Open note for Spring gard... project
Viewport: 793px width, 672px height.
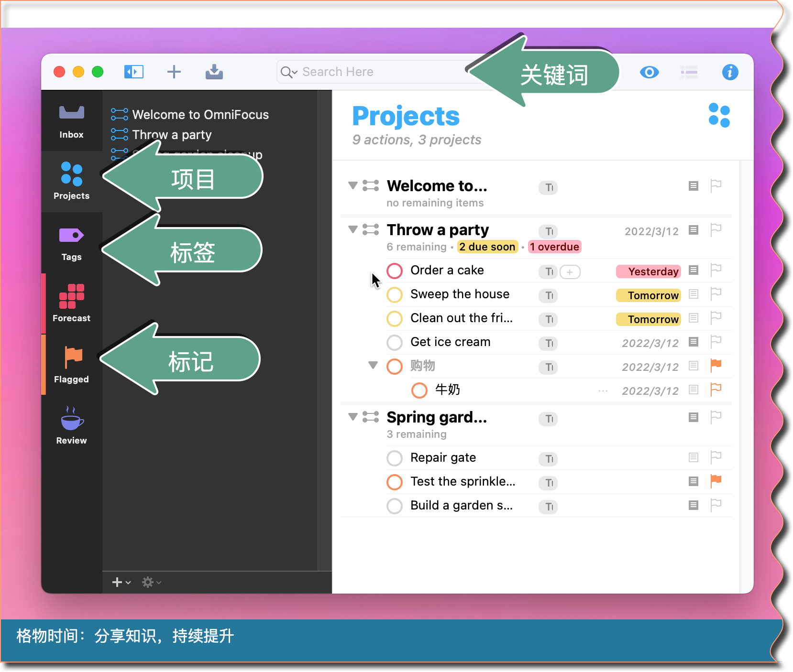click(694, 417)
